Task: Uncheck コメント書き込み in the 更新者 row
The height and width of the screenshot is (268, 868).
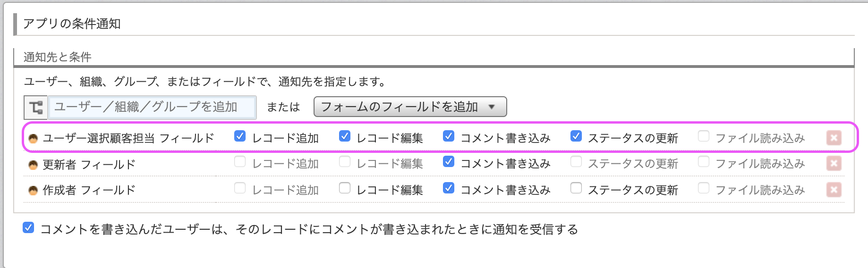Action: (x=449, y=162)
